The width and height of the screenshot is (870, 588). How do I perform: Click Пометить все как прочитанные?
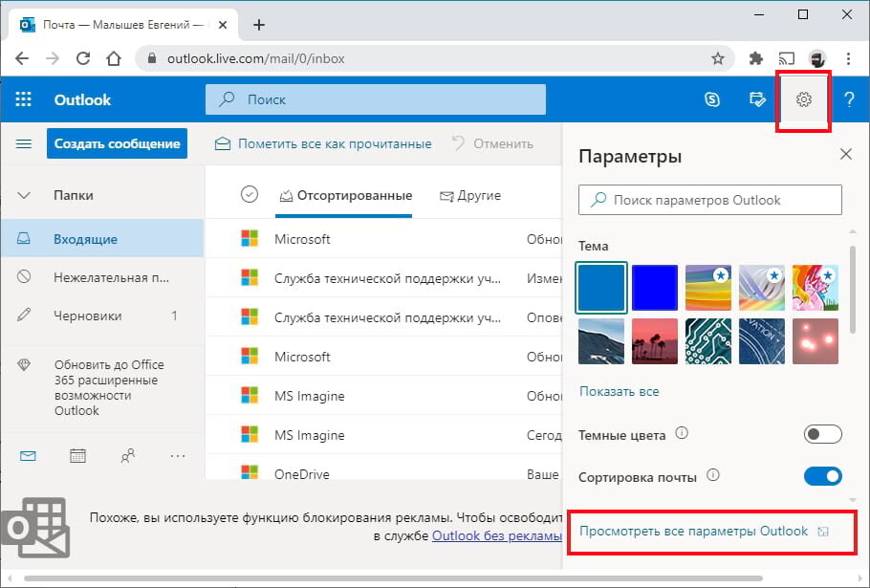(323, 143)
